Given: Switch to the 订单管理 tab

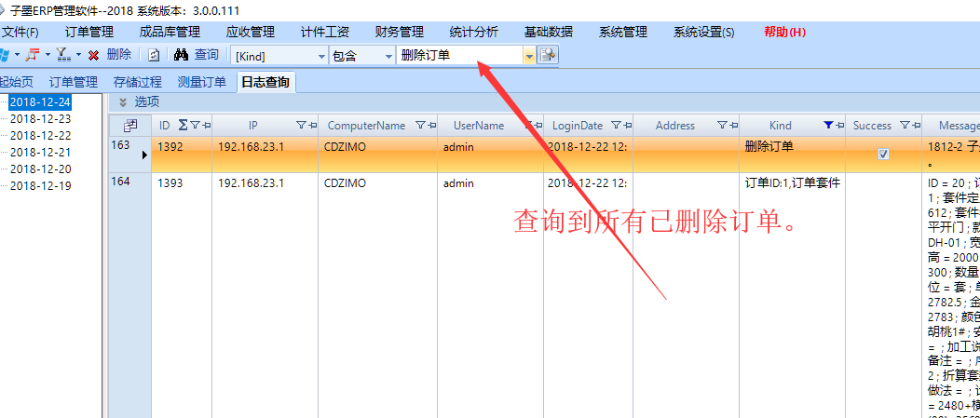Looking at the screenshot, I should (x=74, y=82).
